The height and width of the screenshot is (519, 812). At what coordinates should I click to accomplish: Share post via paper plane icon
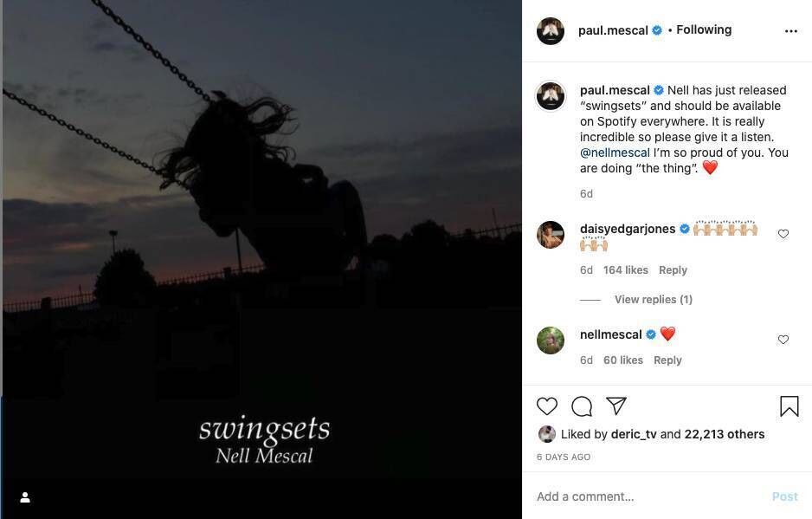[x=616, y=405]
